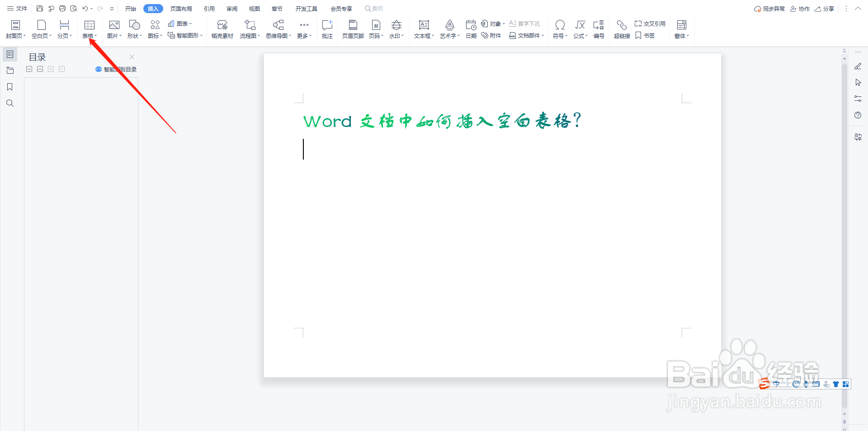The width and height of the screenshot is (868, 431).
Task: Click the Save icon in quick access bar
Action: pos(40,9)
